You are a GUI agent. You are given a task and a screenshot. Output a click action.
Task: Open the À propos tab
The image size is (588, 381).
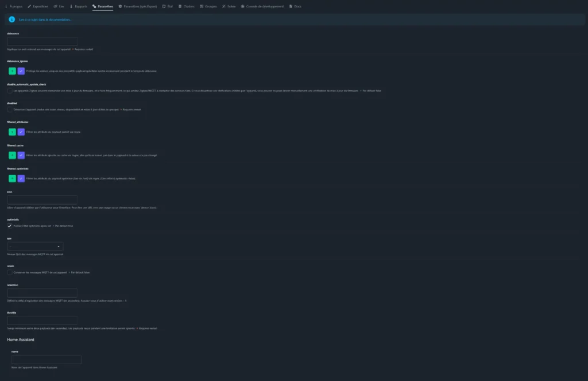click(14, 6)
